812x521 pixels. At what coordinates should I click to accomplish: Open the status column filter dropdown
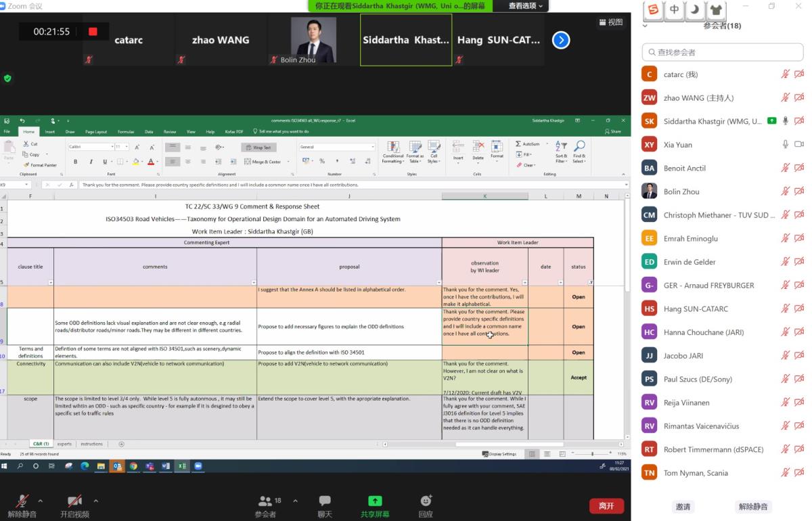click(x=590, y=282)
